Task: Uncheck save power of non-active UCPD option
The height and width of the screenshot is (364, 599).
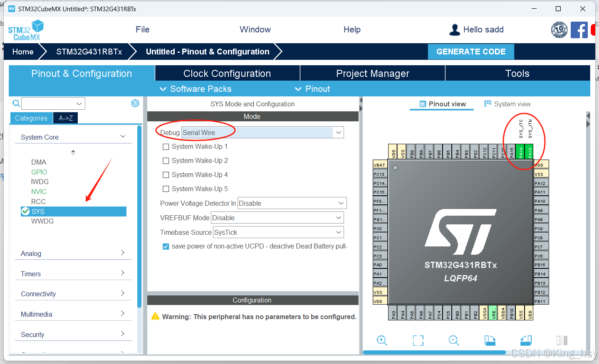Action: 166,246
